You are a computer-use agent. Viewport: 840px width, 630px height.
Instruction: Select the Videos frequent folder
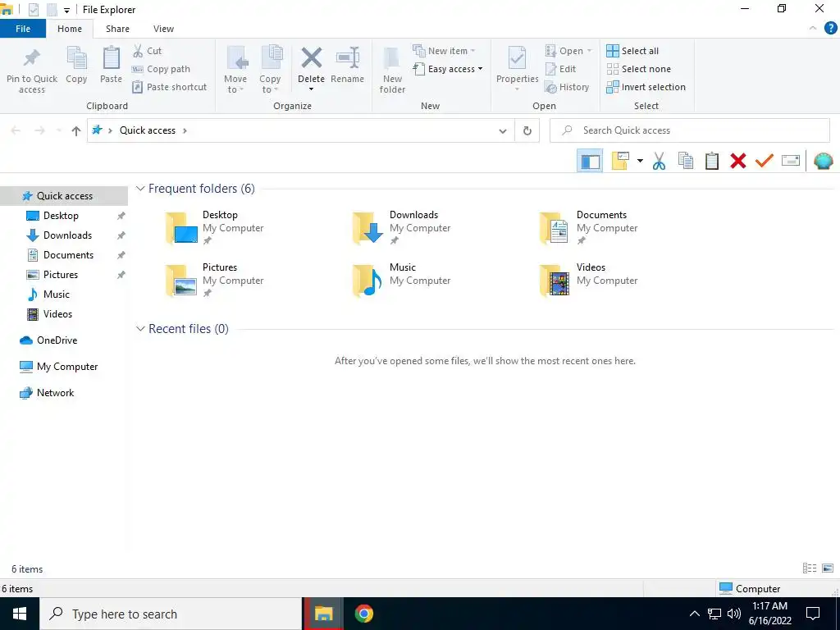coord(589,281)
